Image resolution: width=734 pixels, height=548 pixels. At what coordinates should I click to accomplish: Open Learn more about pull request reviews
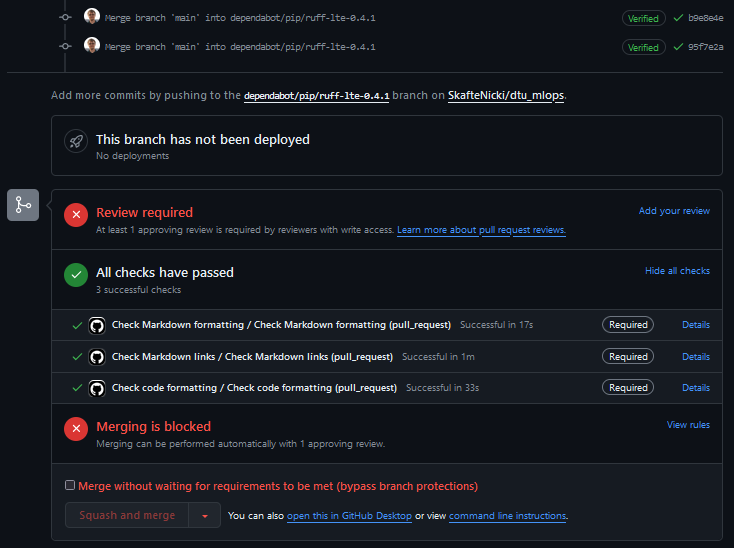pos(481,230)
